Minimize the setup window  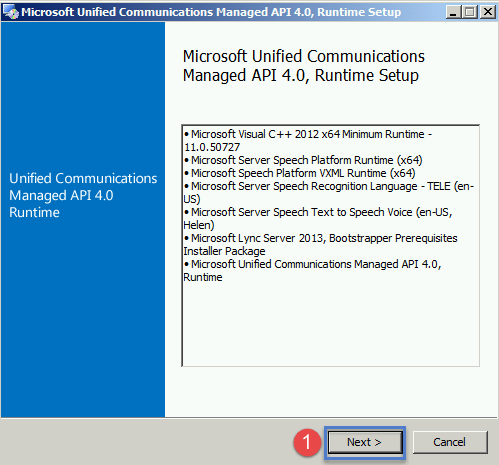click(453, 12)
